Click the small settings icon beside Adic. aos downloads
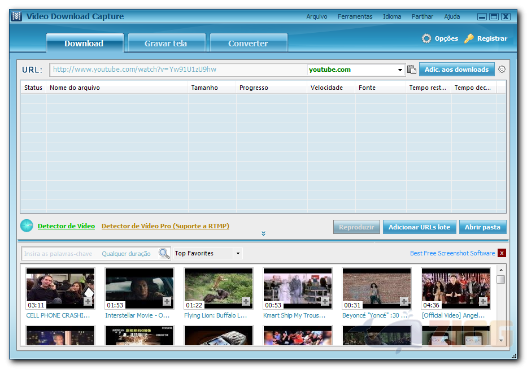Screen dimensions: 527x369 (x=501, y=69)
